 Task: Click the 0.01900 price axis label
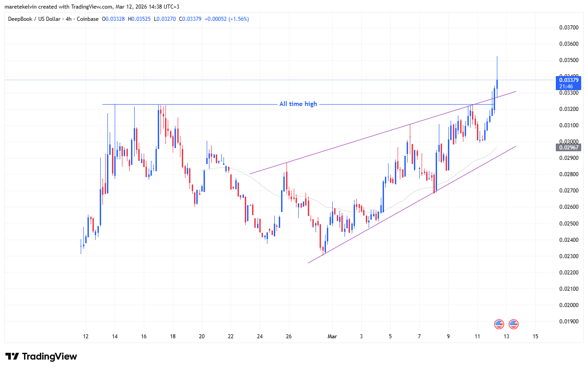pos(569,322)
